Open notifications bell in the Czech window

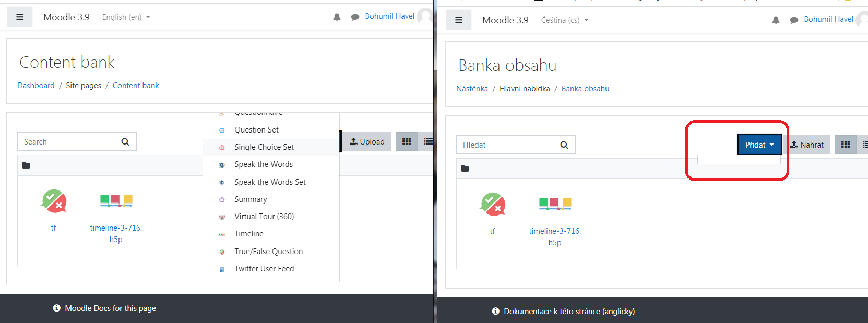tap(776, 20)
